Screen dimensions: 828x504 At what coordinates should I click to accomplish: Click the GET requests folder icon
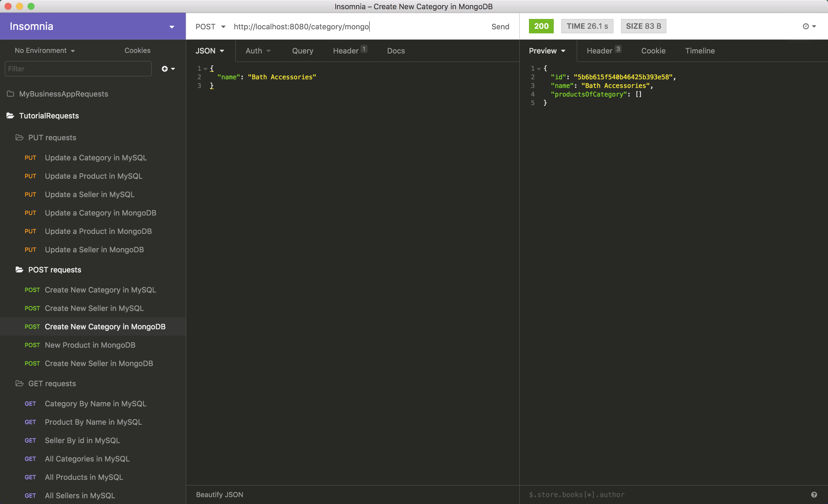(20, 383)
